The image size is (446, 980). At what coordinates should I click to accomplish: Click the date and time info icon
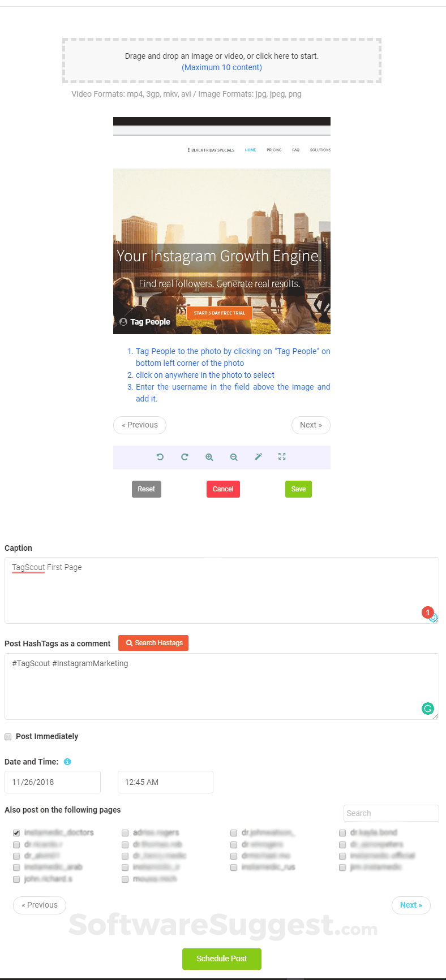67,762
